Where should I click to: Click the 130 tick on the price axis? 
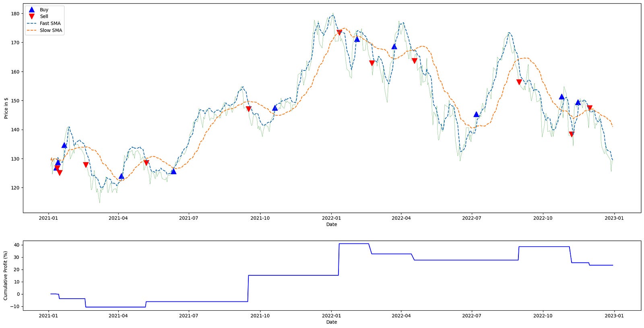[15, 159]
